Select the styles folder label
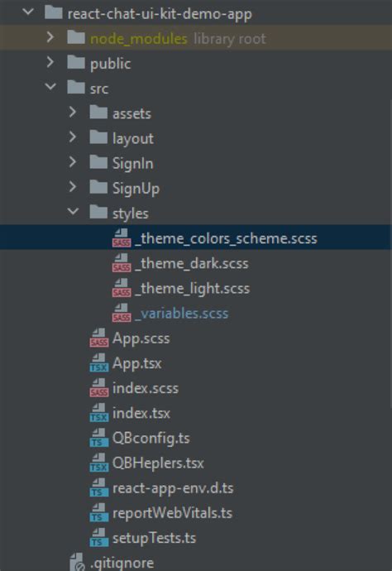Viewport: 392px width, 571px height. click(x=131, y=214)
